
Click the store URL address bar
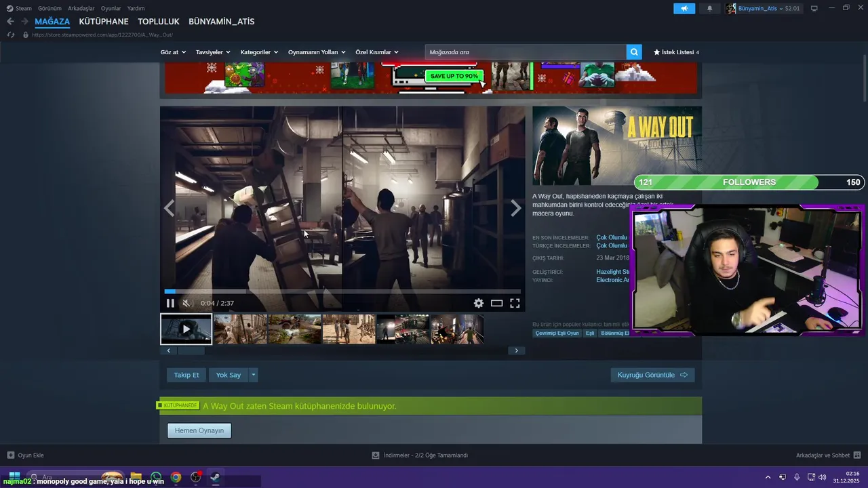coord(102,35)
